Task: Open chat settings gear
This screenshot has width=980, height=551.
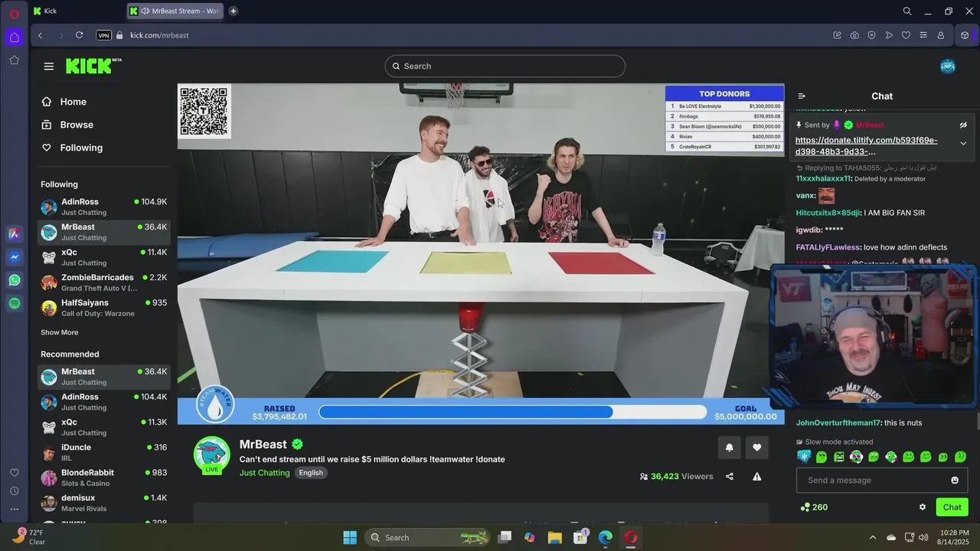Action: (922, 507)
